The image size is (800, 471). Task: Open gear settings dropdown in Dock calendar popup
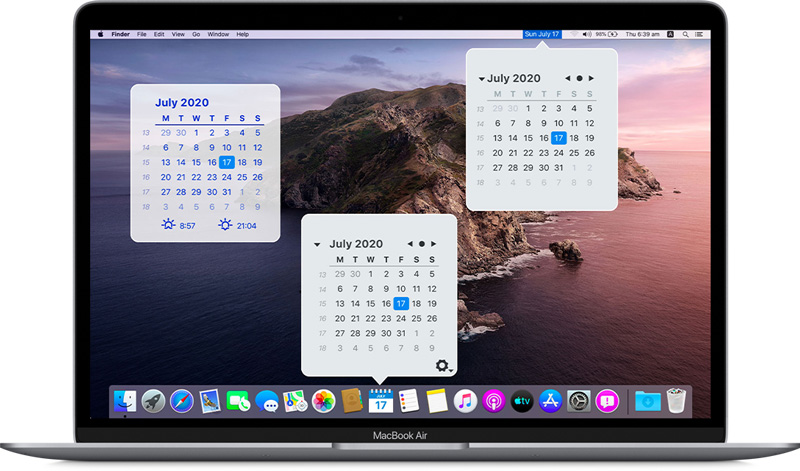coord(443,366)
